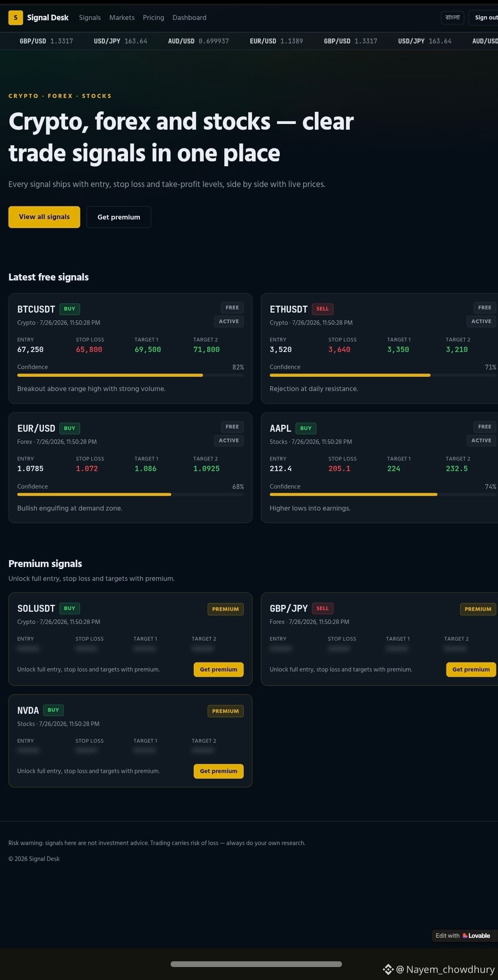Click the PREMIUM badge on the SOLUSDT card
Image resolution: width=498 pixels, height=980 pixels.
click(225, 609)
